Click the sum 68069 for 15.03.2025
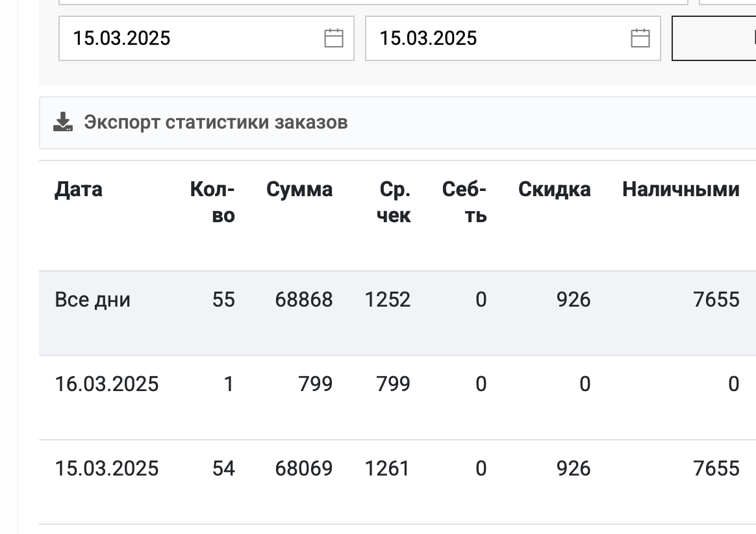Image resolution: width=756 pixels, height=534 pixels. click(x=304, y=469)
